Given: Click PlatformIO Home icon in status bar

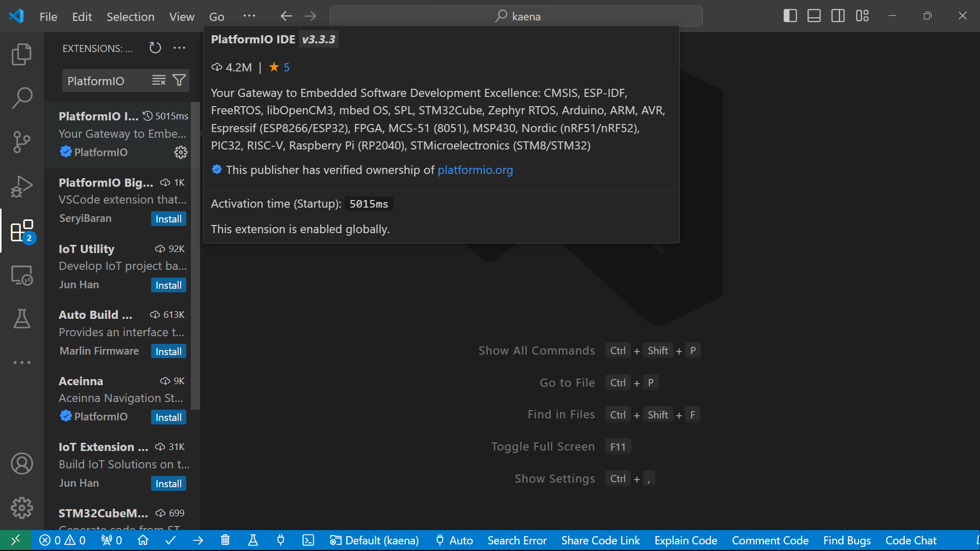Looking at the screenshot, I should tap(143, 540).
